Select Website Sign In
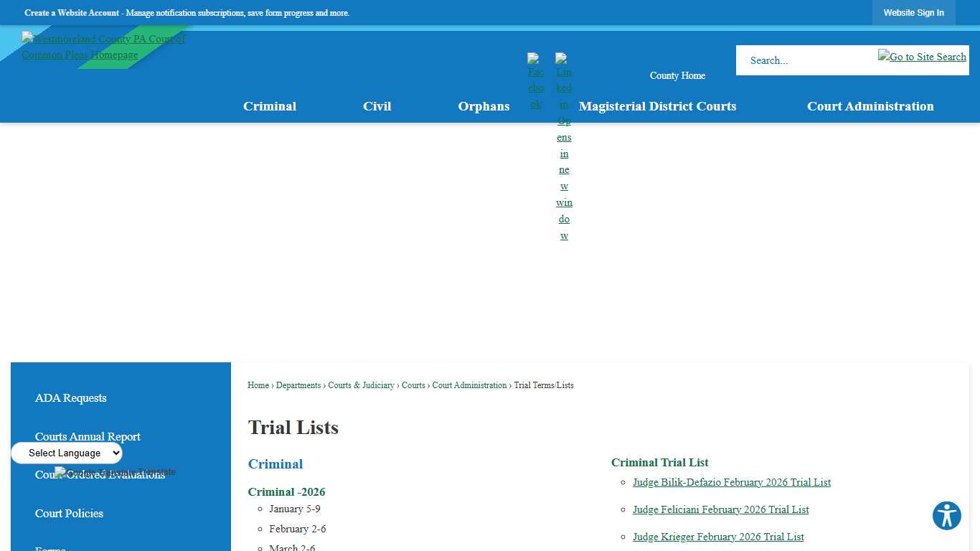This screenshot has height=551, width=980. [x=913, y=12]
